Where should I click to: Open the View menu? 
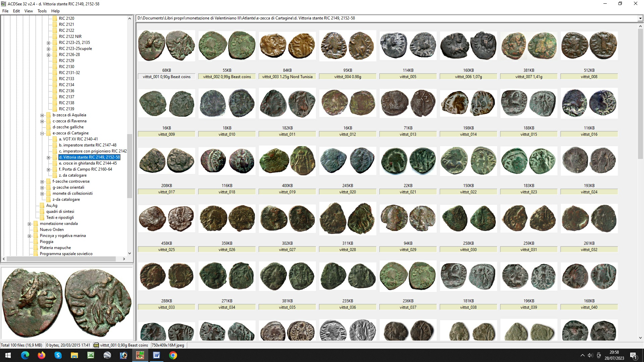point(29,11)
